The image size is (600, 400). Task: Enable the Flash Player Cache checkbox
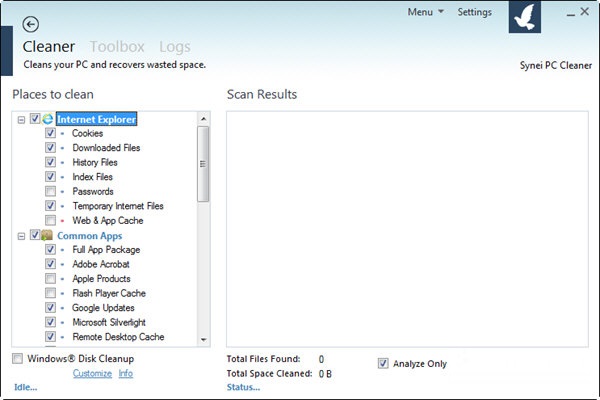tap(50, 293)
